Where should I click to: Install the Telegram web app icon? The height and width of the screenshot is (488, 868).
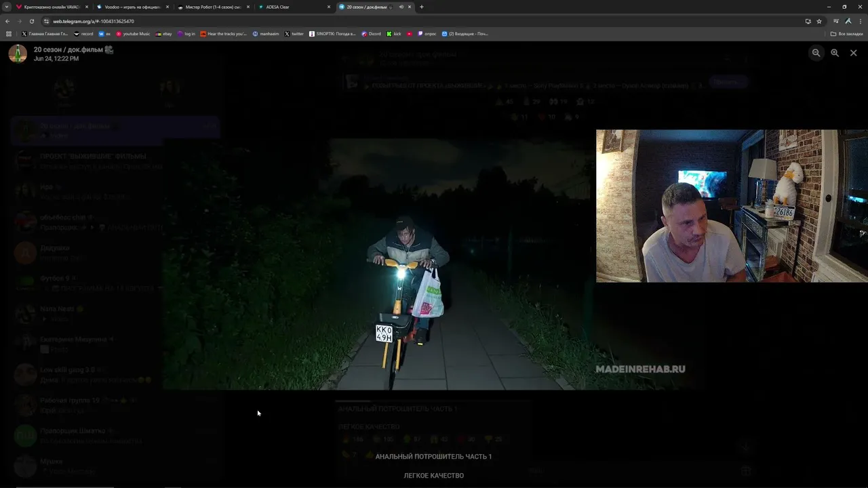point(808,21)
